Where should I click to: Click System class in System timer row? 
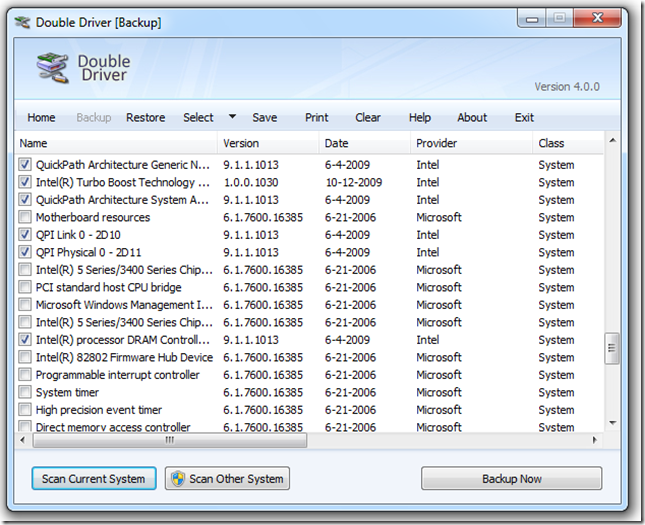coord(556,392)
